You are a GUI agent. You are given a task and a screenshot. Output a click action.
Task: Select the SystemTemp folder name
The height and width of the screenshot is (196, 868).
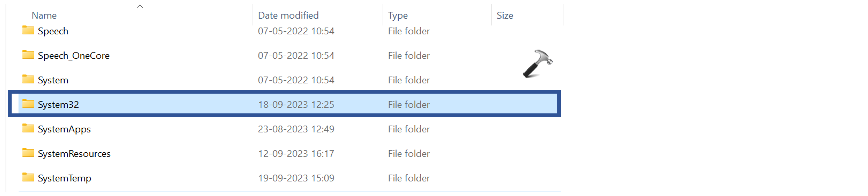(x=64, y=178)
